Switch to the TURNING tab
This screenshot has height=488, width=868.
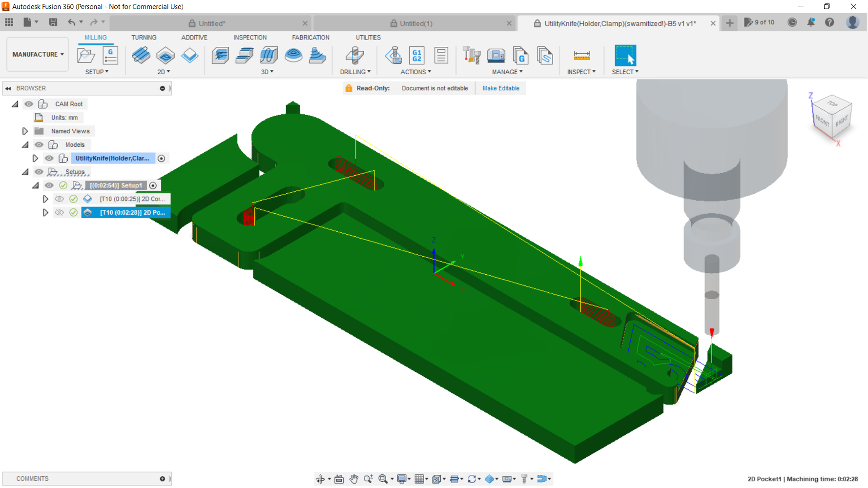pos(144,38)
